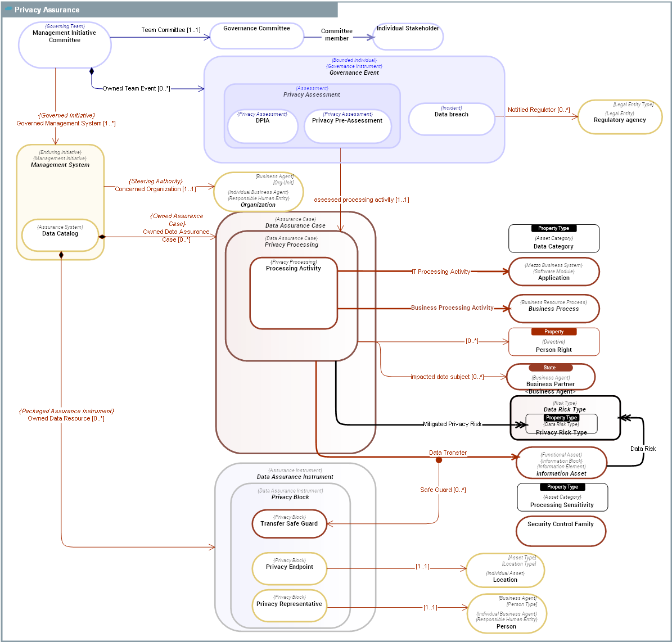Select the Data Catalog node inside Management System
672x642 pixels.
pyautogui.click(x=61, y=234)
